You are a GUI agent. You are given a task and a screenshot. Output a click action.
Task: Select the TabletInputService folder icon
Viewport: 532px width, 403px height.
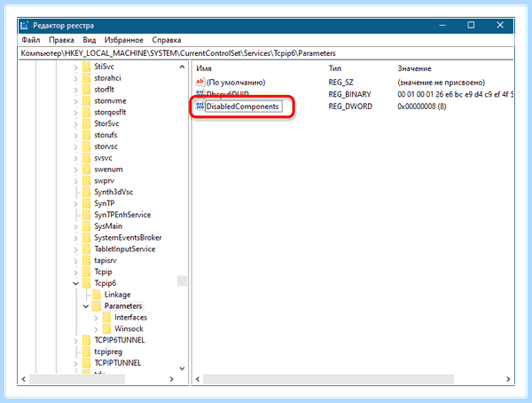[87, 249]
